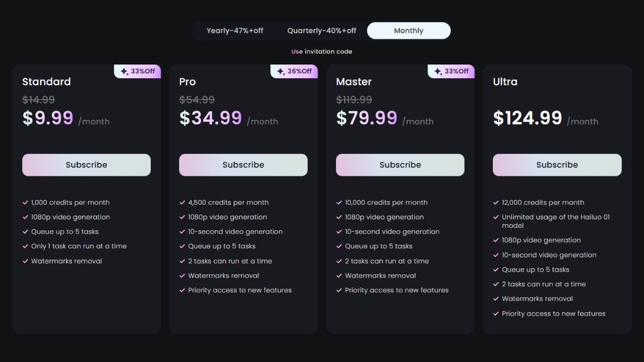The image size is (644, 362).
Task: Click checkmark beside Unlimited usage of Hailuo 01
Action: (x=496, y=217)
